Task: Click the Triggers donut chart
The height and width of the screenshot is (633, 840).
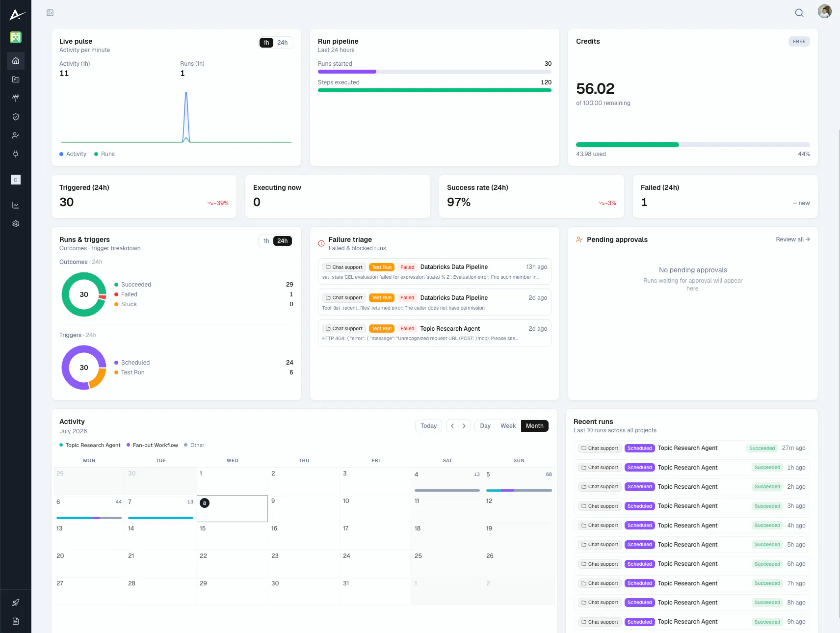Action: click(x=84, y=368)
